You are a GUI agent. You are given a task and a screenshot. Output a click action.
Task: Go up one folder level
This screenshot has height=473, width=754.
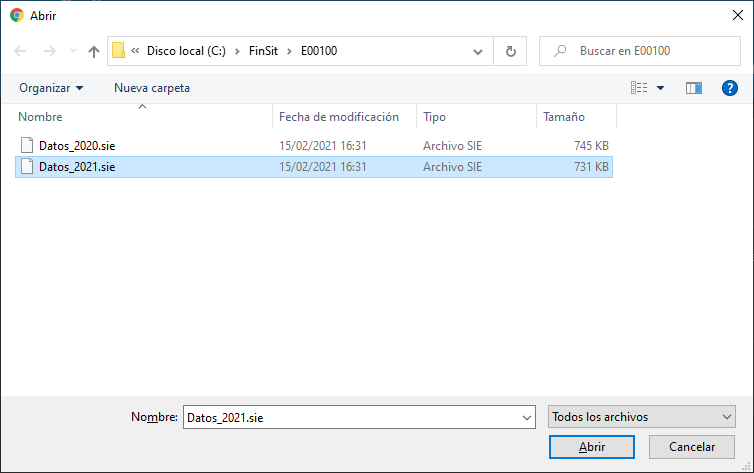[x=94, y=51]
